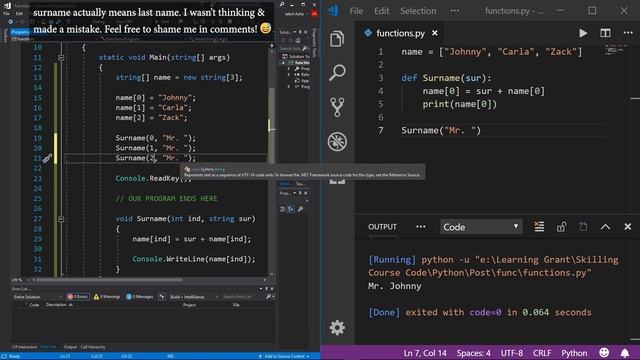Toggle the Errors filter in the Error List
This screenshot has height=360, width=640.
tap(78, 297)
